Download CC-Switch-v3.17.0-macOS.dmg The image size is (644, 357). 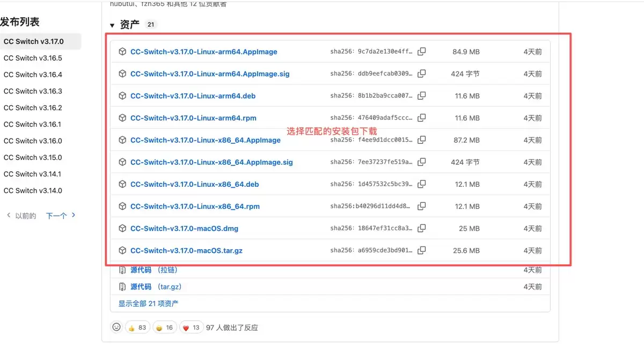pos(185,228)
